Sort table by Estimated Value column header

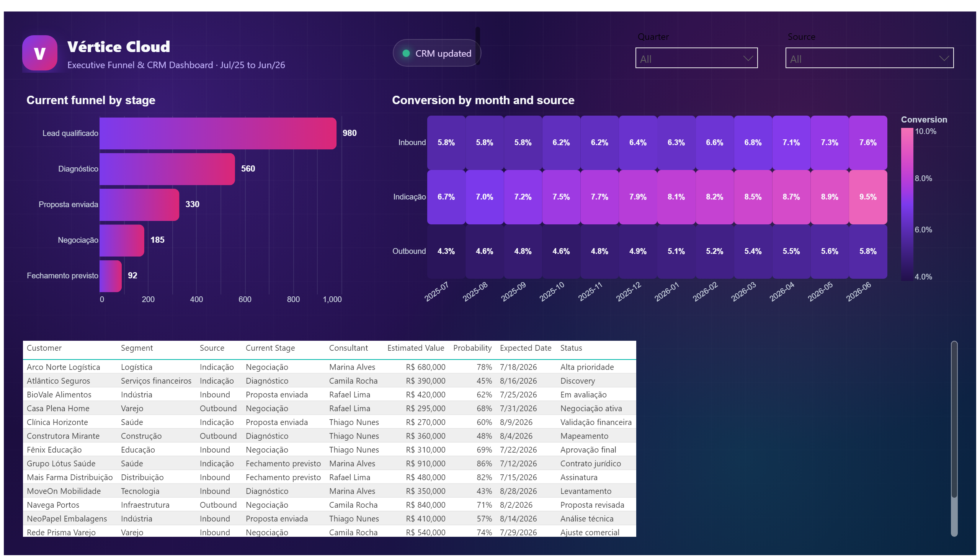coord(415,348)
